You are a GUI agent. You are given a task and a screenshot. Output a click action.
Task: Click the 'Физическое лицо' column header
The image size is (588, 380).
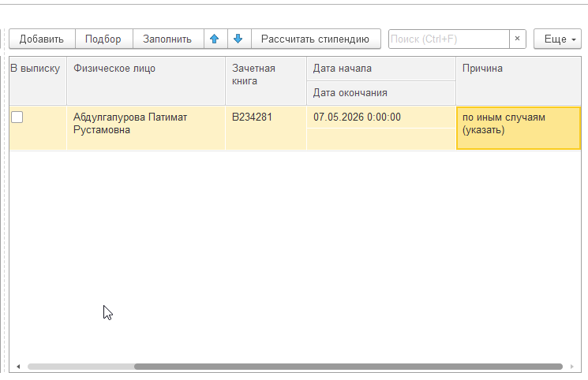tap(146, 80)
